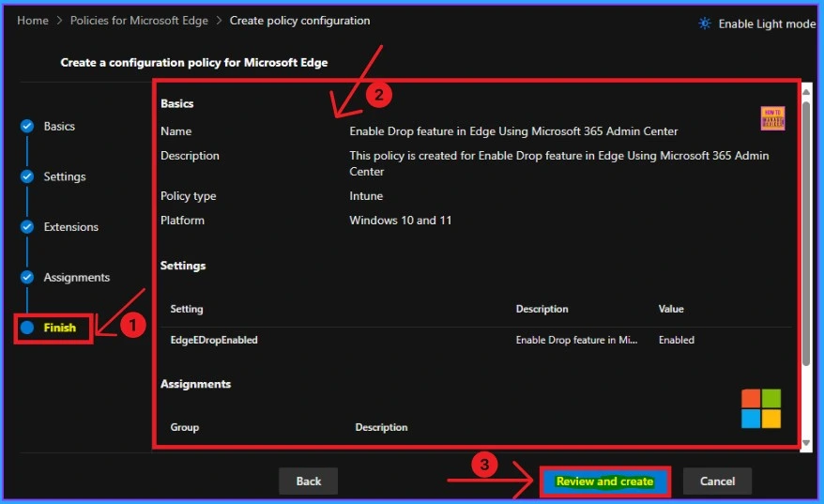
Task: Click the Policy type label
Action: click(188, 195)
